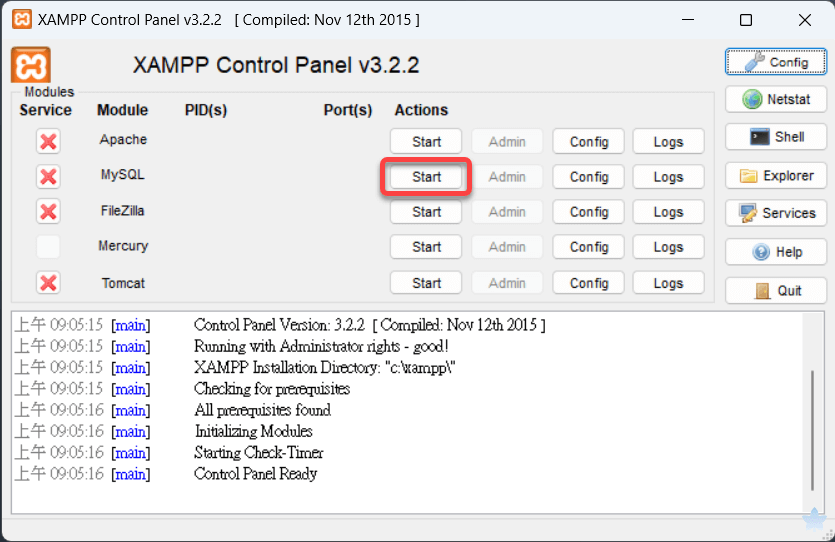
Task: Open MySQL Config options
Action: 588,177
